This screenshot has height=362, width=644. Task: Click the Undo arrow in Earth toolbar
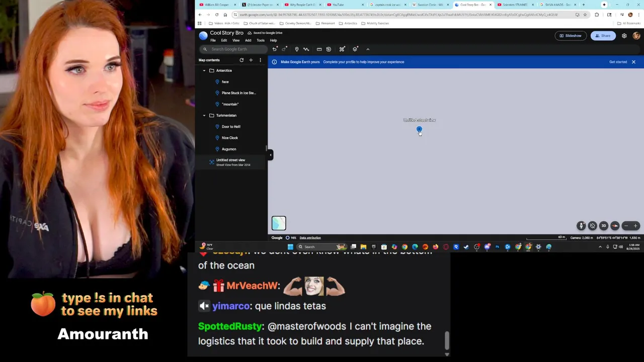(275, 49)
